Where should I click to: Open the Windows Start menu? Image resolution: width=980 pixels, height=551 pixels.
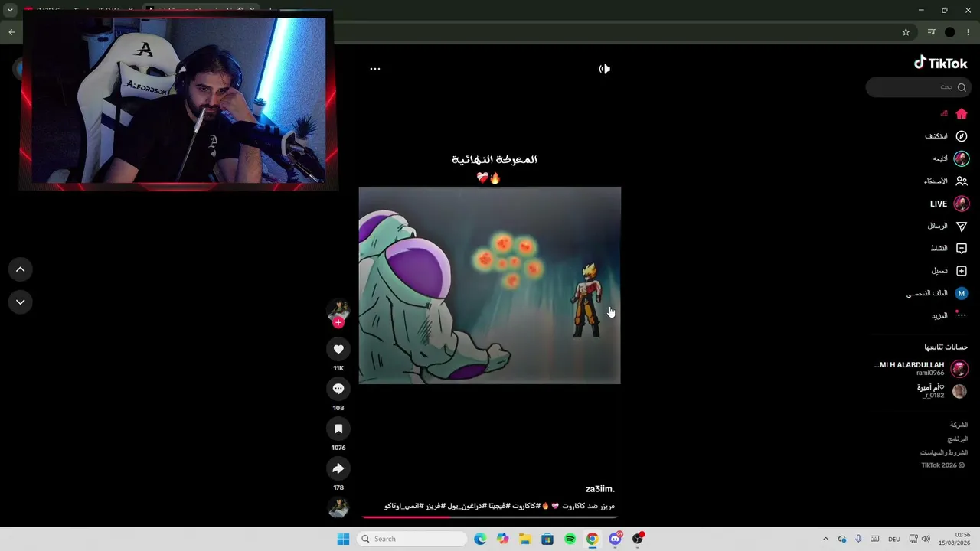(343, 539)
